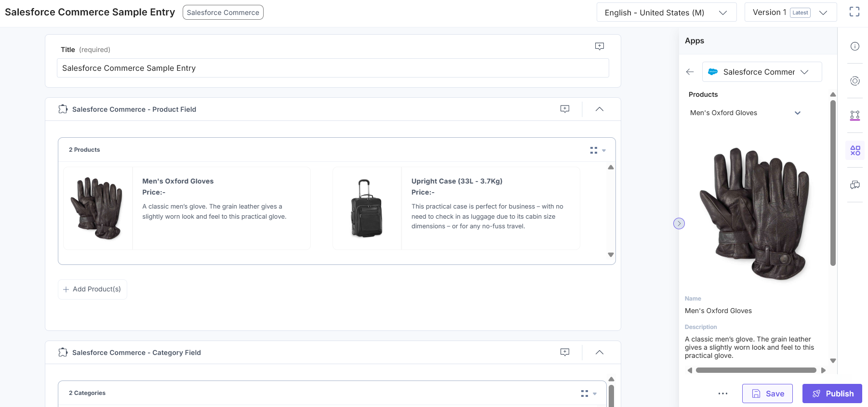Click the 2 Products label
The image size is (868, 407).
point(84,150)
